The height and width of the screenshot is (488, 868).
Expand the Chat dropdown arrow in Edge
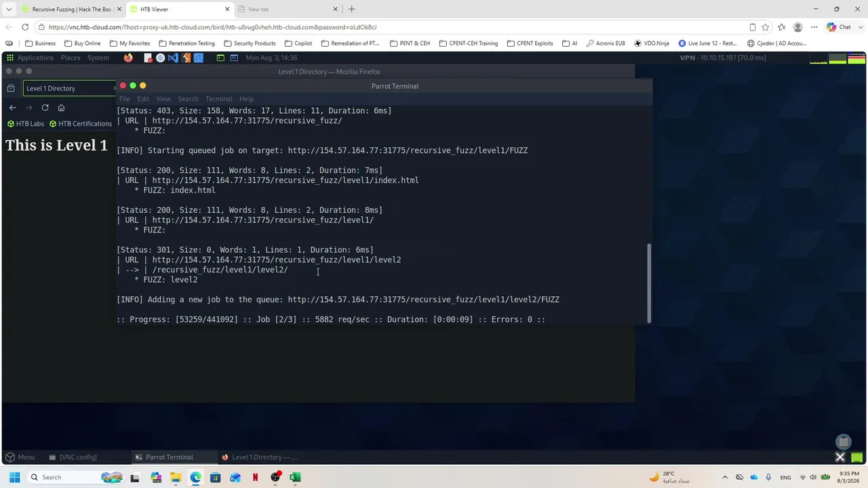coord(860,27)
